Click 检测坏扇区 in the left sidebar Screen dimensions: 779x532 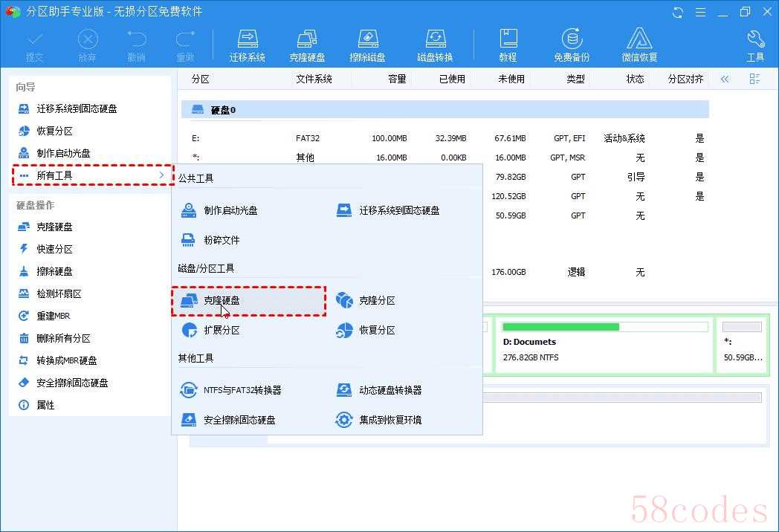[x=59, y=294]
